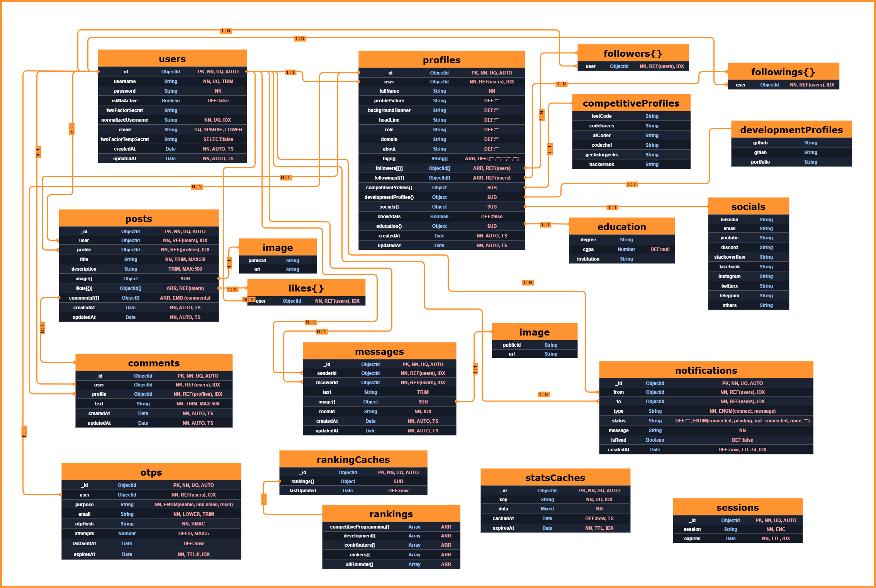Screen dimensions: 876x588
Task: Click the type field in notifications
Action: 706,411
